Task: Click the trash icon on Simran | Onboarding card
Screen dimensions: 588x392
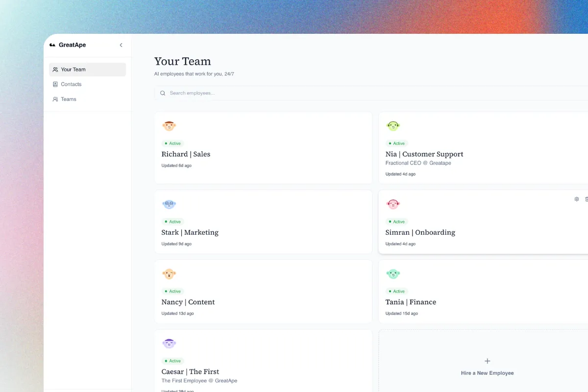Action: coord(587,199)
